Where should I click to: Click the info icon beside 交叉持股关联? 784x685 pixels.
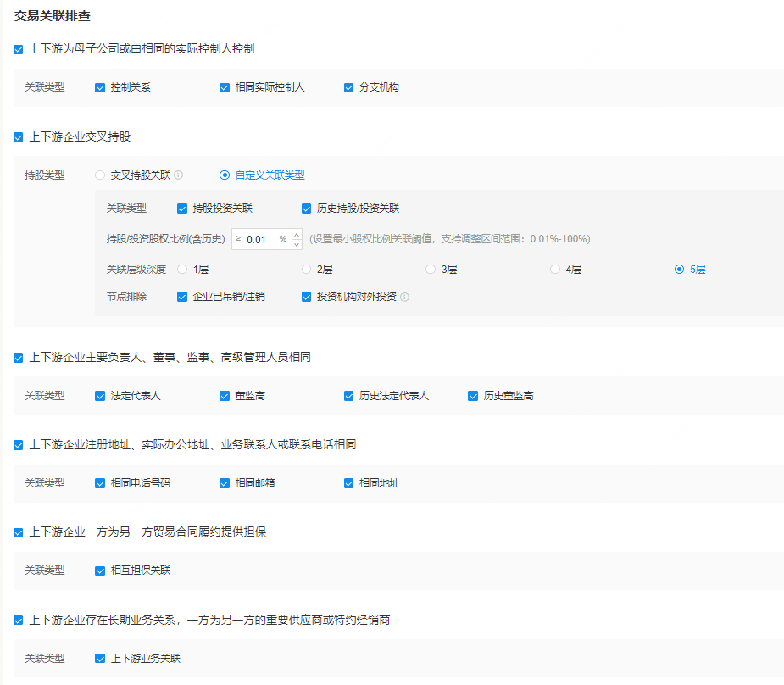(x=179, y=175)
